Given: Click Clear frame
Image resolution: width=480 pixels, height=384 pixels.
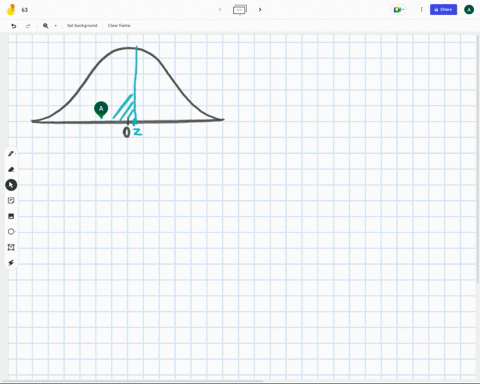Looking at the screenshot, I should (119, 26).
